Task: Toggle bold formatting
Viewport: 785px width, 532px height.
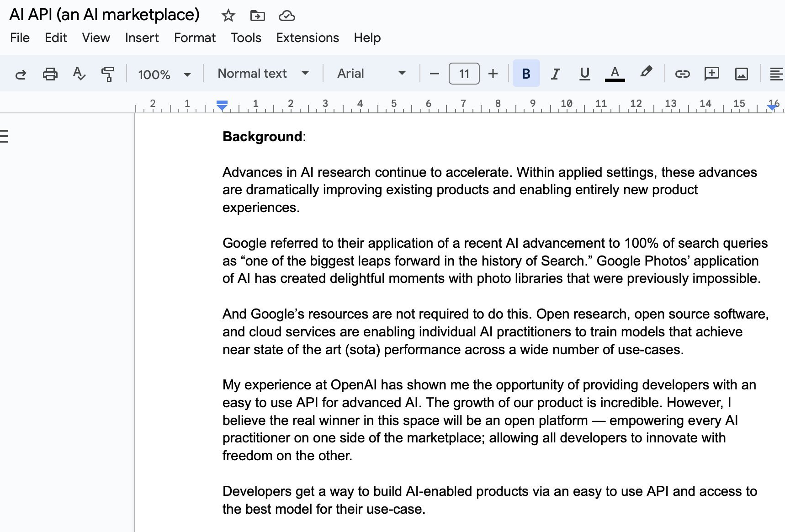Action: click(x=526, y=73)
